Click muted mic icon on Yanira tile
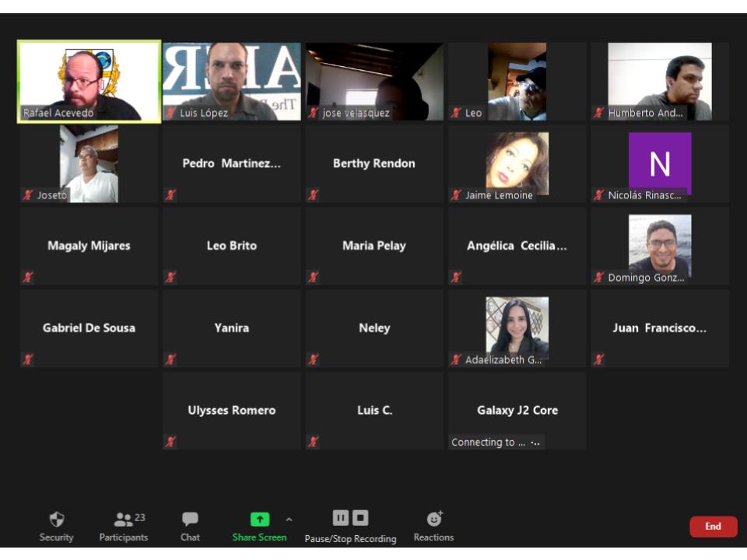Screen dimensions: 747x560 (171, 359)
